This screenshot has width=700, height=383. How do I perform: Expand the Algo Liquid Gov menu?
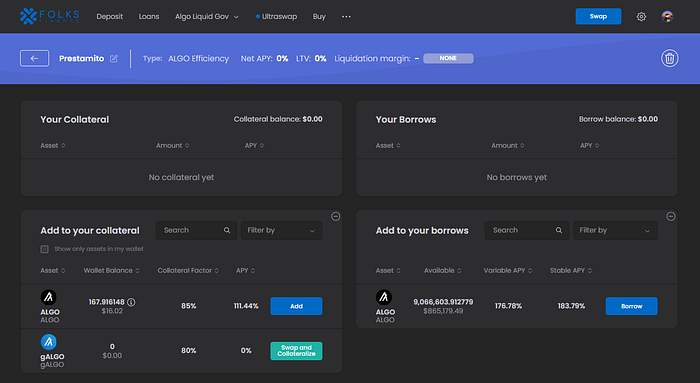(x=207, y=17)
